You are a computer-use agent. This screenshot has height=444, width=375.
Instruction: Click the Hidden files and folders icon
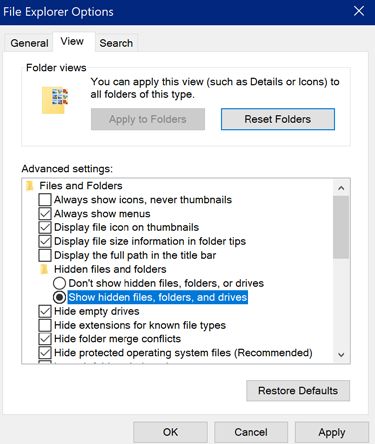click(44, 269)
